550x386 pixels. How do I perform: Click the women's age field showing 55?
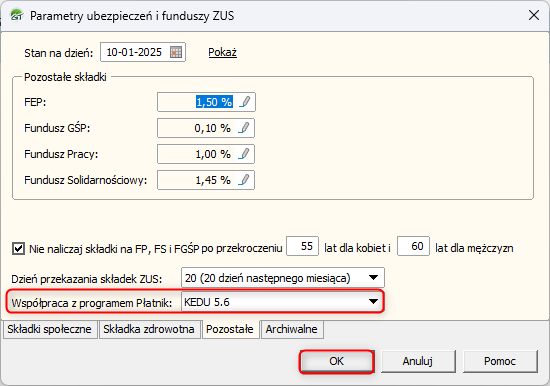[x=302, y=246]
